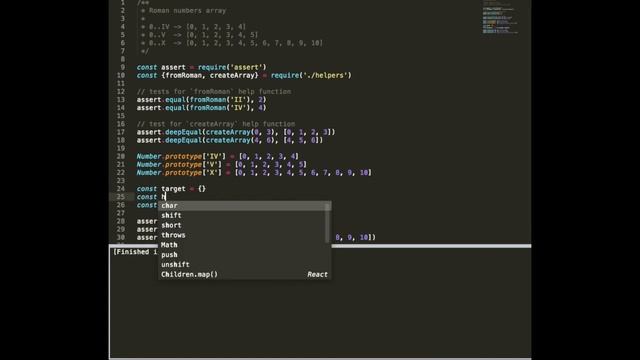This screenshot has width=640, height=360.
Task: Click Number.prototype['X'] on line 22
Action: tap(179, 173)
